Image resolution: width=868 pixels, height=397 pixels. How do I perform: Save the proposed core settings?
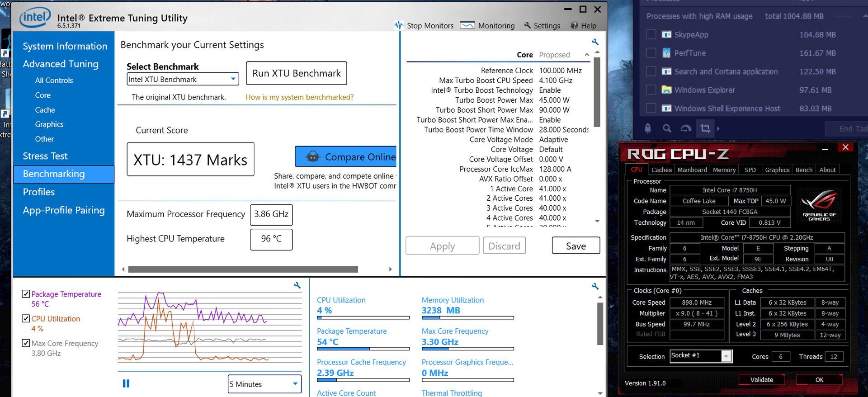pyautogui.click(x=576, y=246)
